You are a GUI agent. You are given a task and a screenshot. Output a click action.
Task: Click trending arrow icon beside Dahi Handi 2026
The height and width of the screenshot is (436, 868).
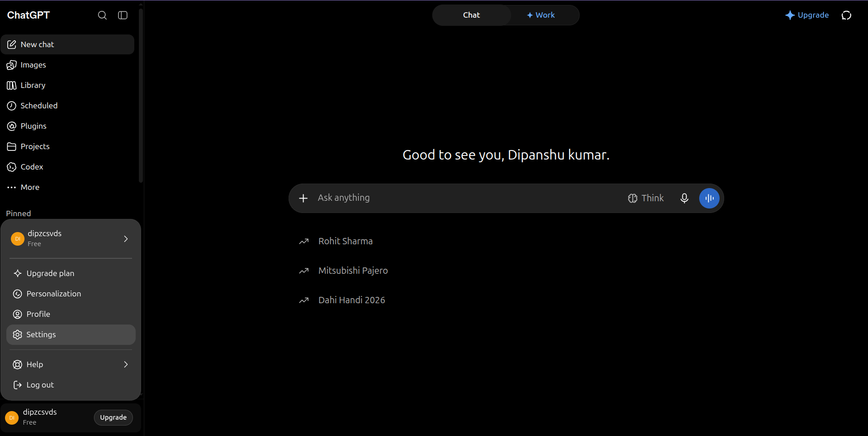pos(304,300)
